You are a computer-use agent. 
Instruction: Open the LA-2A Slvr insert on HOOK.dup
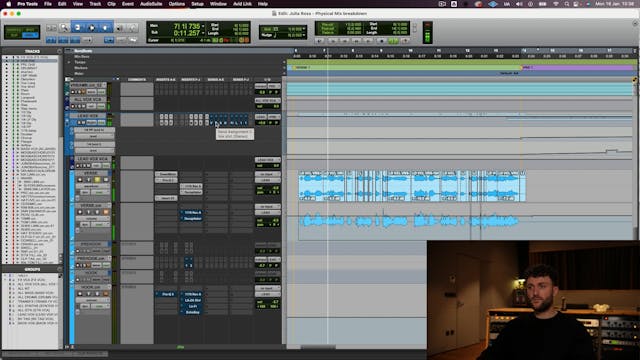191,300
